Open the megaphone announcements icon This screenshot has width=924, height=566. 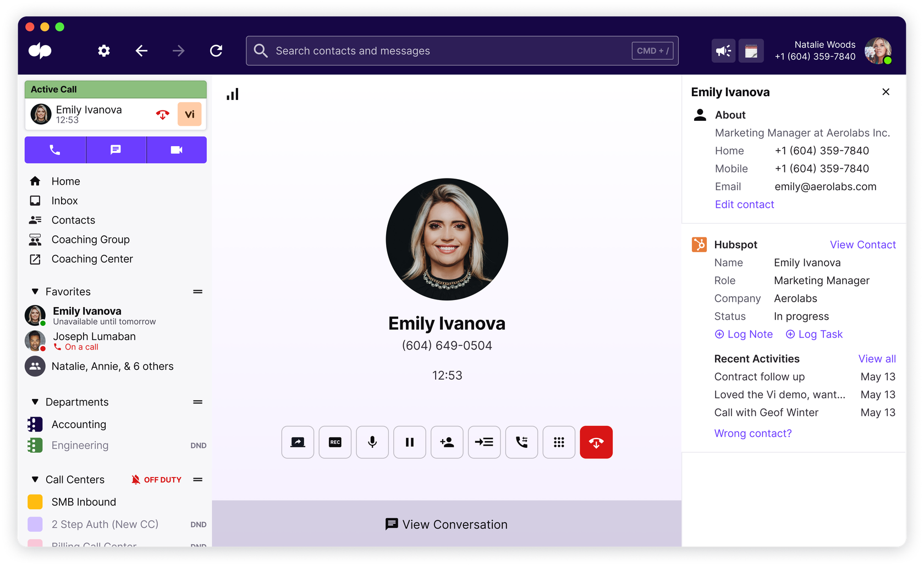tap(723, 51)
